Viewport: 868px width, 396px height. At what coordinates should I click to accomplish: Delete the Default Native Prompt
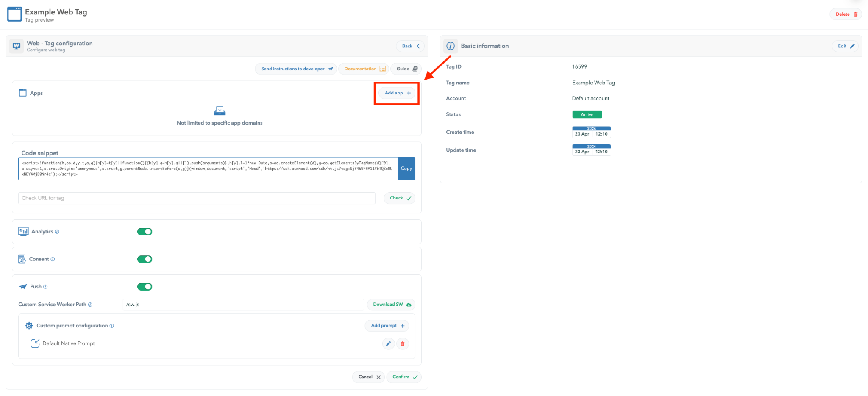403,344
